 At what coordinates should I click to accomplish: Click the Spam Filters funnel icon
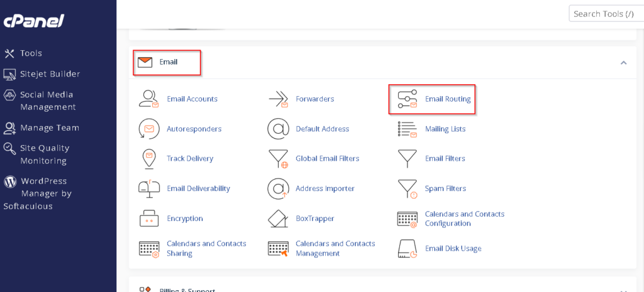[x=408, y=188]
